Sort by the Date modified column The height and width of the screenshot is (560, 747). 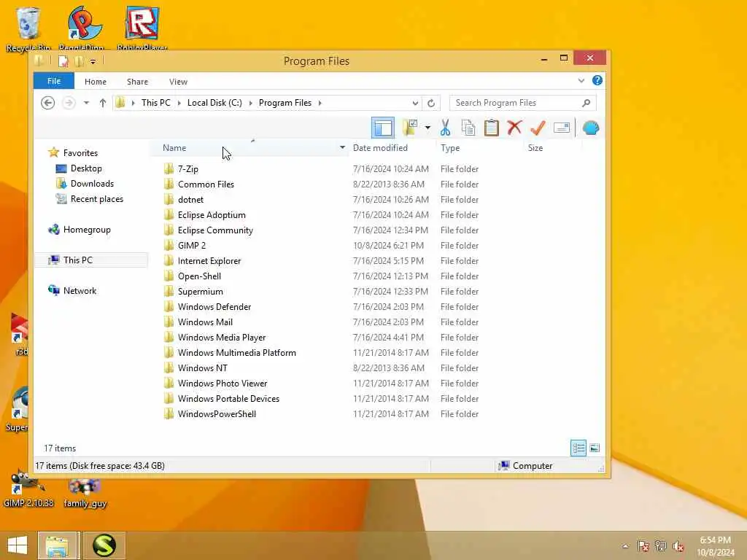point(380,148)
